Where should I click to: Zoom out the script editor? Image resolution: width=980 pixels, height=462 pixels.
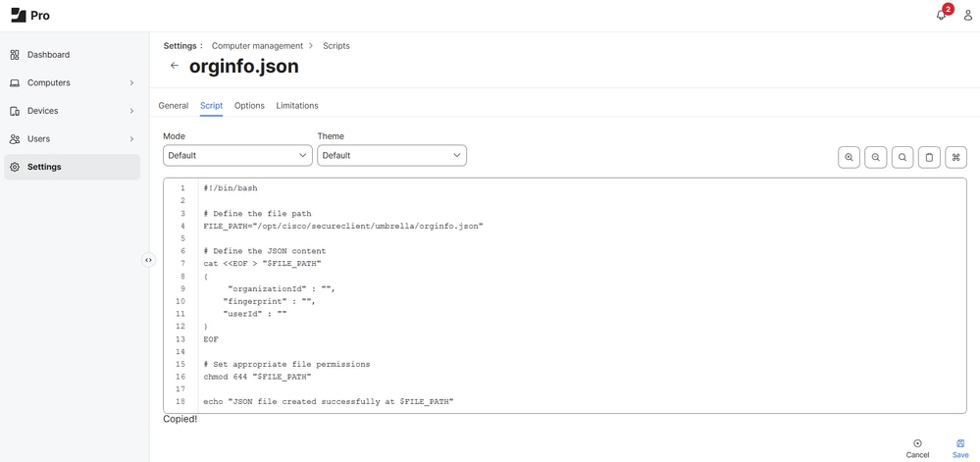(875, 157)
